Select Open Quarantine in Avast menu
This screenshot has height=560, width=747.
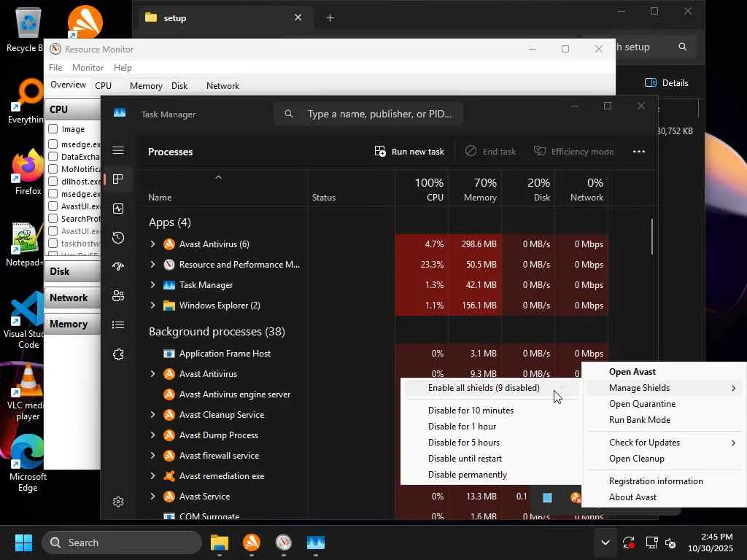[642, 404]
